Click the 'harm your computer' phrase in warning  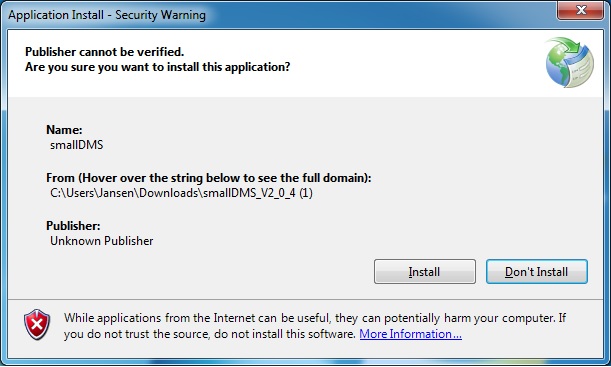(x=499, y=318)
